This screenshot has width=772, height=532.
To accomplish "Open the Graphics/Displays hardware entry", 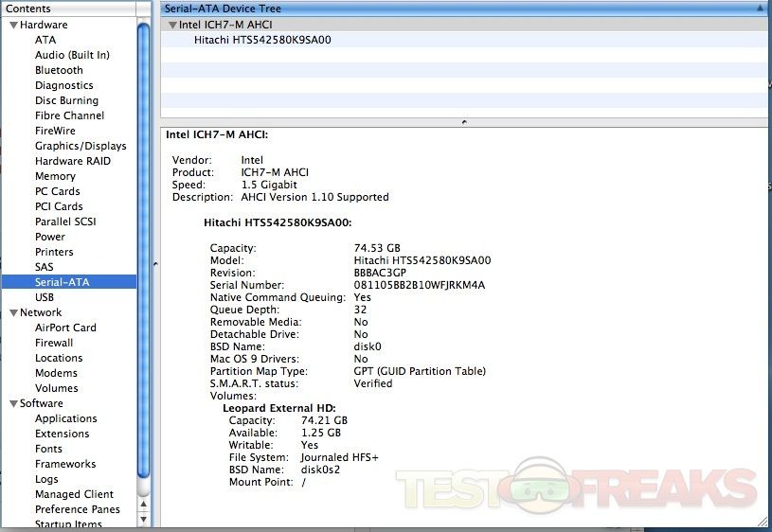I will [x=81, y=146].
